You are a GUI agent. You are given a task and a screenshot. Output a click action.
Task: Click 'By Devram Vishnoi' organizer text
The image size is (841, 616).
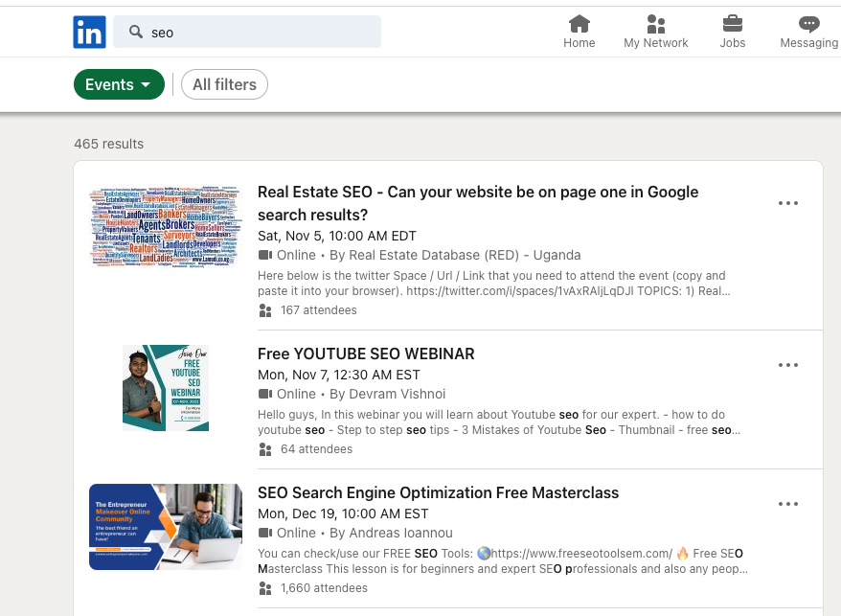coord(387,394)
